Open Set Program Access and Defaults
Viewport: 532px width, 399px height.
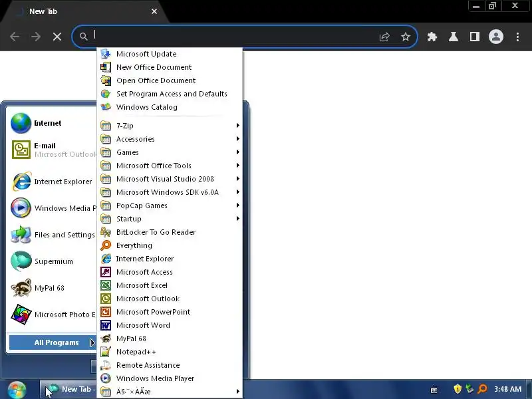pyautogui.click(x=170, y=94)
